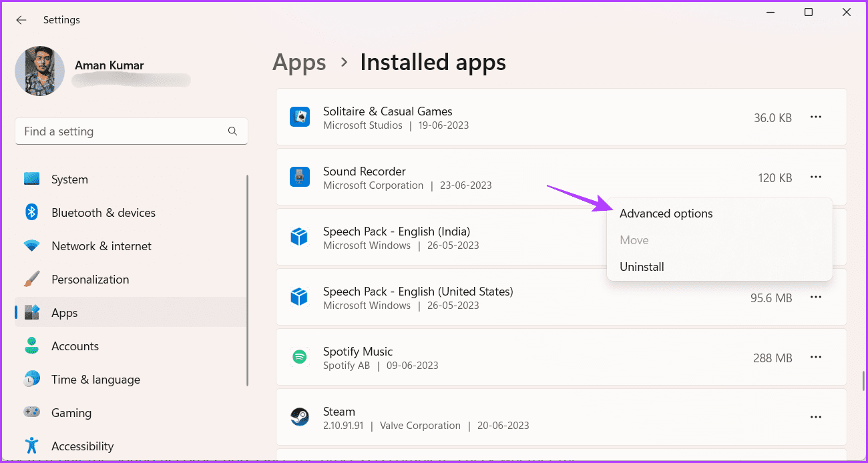Click the Time & language globe icon
The height and width of the screenshot is (463, 868).
[x=31, y=379]
